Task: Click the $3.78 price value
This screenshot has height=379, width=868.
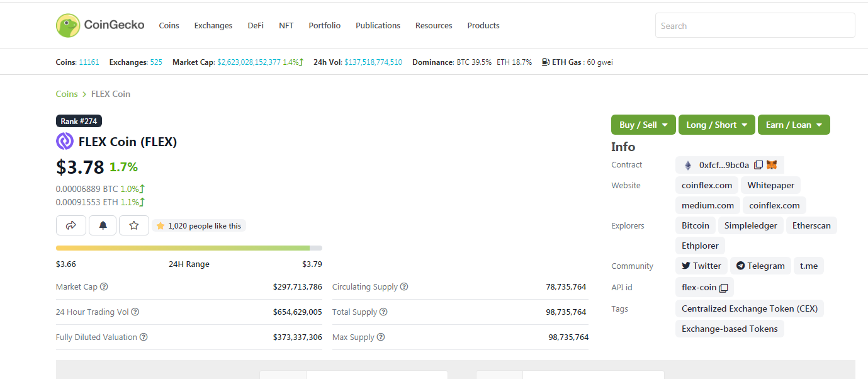Action: pyautogui.click(x=80, y=167)
